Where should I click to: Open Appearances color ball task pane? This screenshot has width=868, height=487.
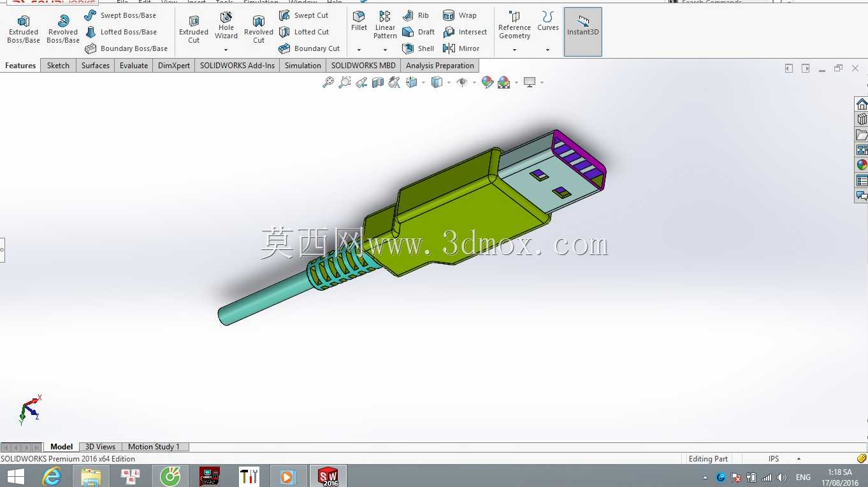click(x=862, y=165)
